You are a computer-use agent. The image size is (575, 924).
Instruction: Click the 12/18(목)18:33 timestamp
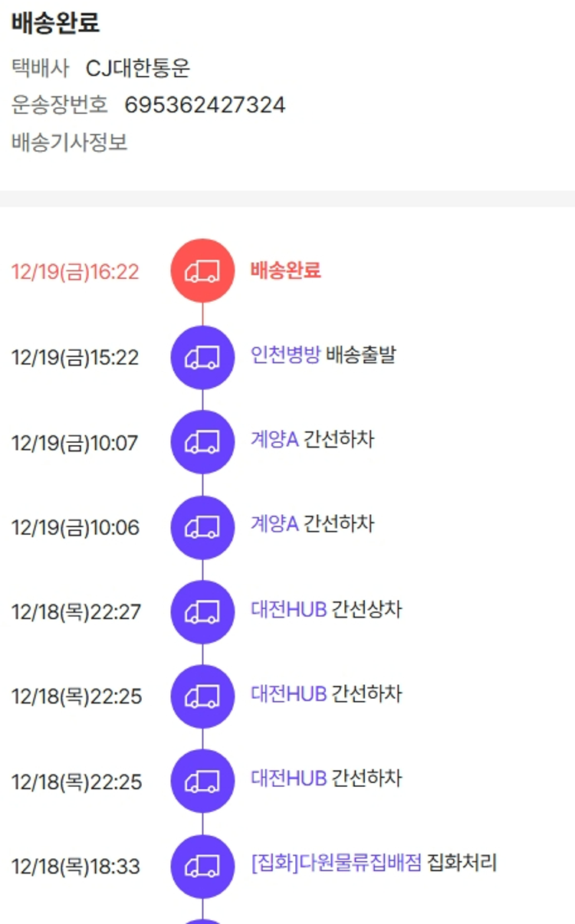pyautogui.click(x=76, y=867)
